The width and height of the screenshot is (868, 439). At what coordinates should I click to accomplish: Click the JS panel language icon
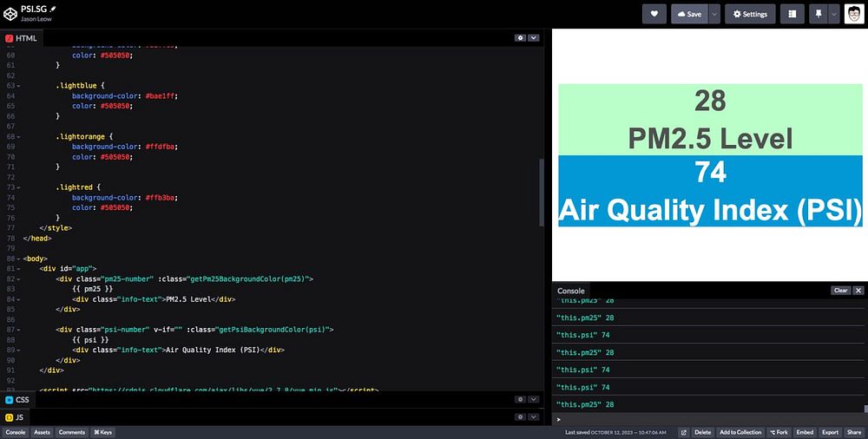pos(9,417)
